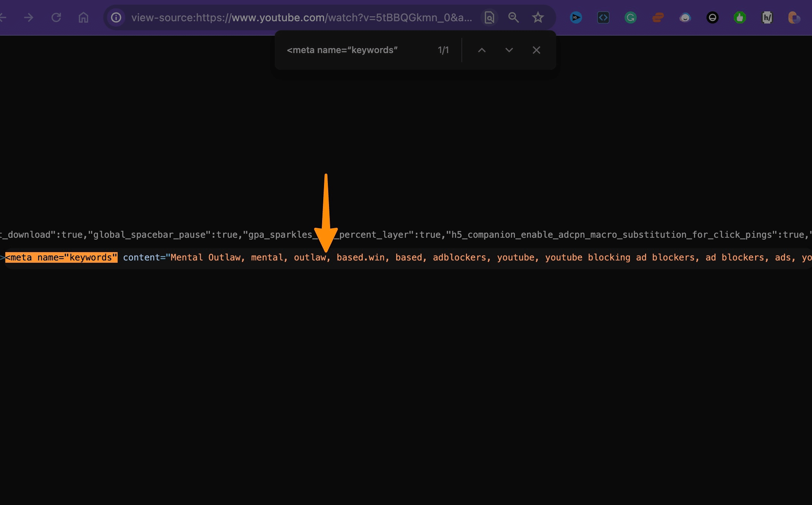Viewport: 812px width, 505px height.
Task: Click the 'ads' keyword
Action: (x=782, y=257)
